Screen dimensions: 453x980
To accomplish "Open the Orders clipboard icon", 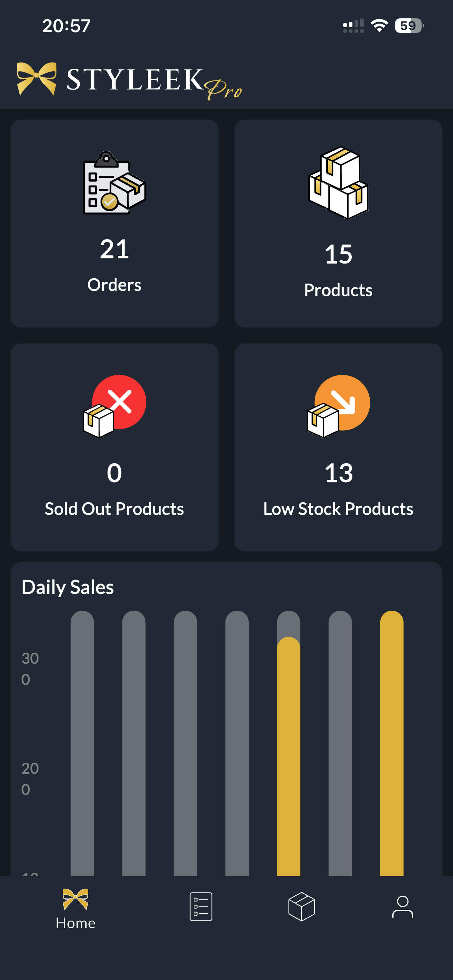I will coord(114,183).
